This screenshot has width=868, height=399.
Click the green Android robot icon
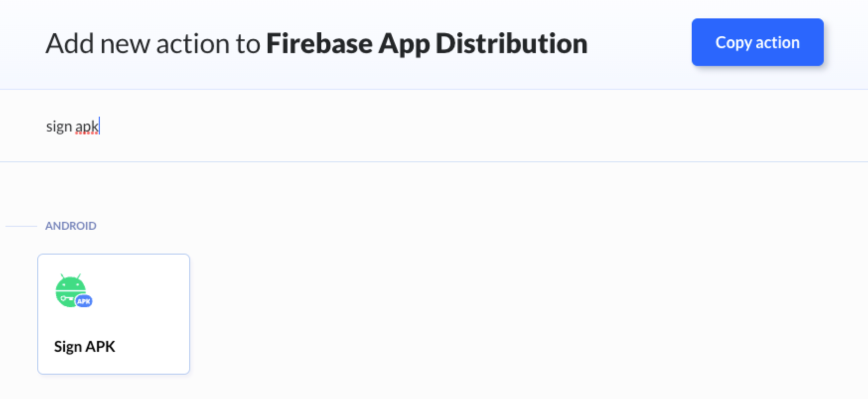(70, 289)
